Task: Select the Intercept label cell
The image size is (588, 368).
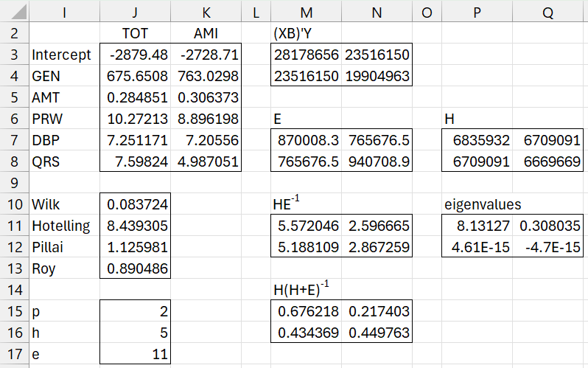Action: point(64,55)
